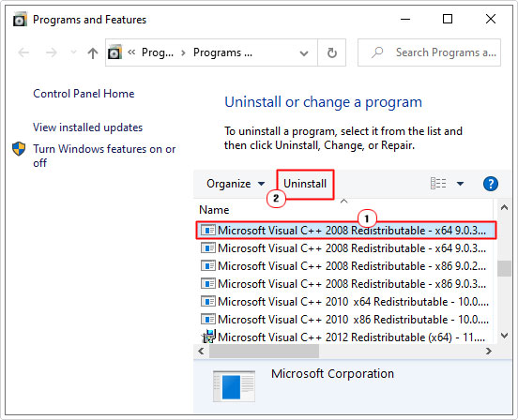Go up one level with Up arrow
The width and height of the screenshot is (518, 420).
coord(93,52)
